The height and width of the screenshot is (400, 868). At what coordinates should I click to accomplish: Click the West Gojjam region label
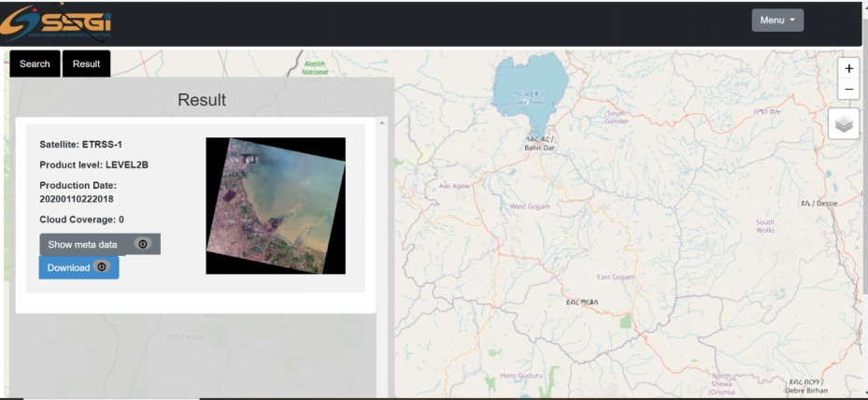530,206
